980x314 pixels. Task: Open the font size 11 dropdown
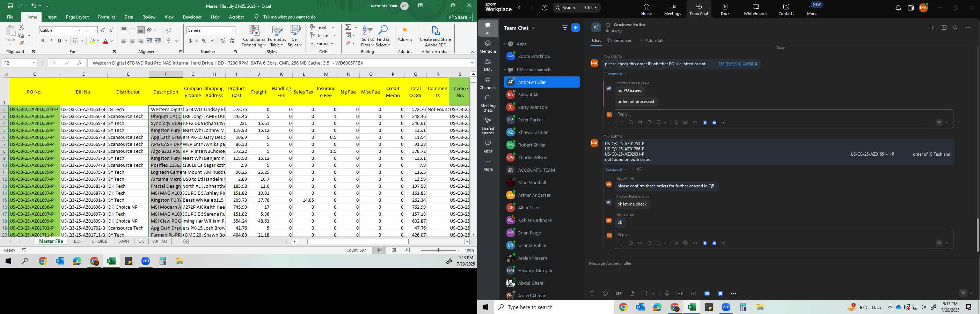click(x=95, y=30)
